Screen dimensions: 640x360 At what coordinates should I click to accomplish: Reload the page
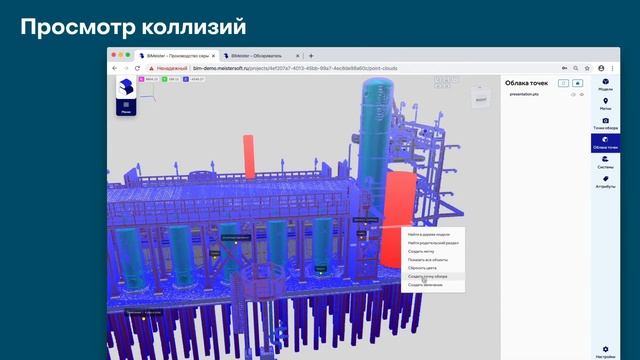click(x=137, y=68)
